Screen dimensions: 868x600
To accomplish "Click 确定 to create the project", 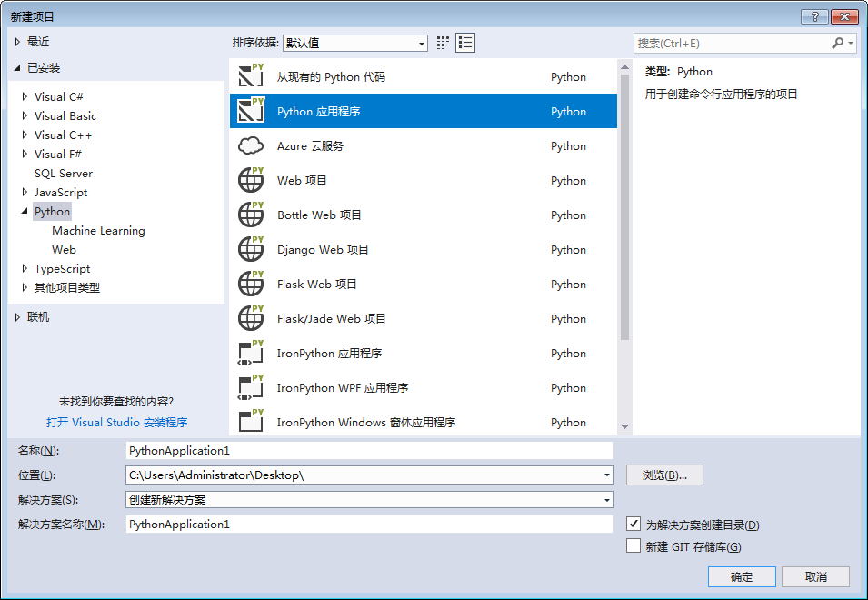I will (x=742, y=576).
